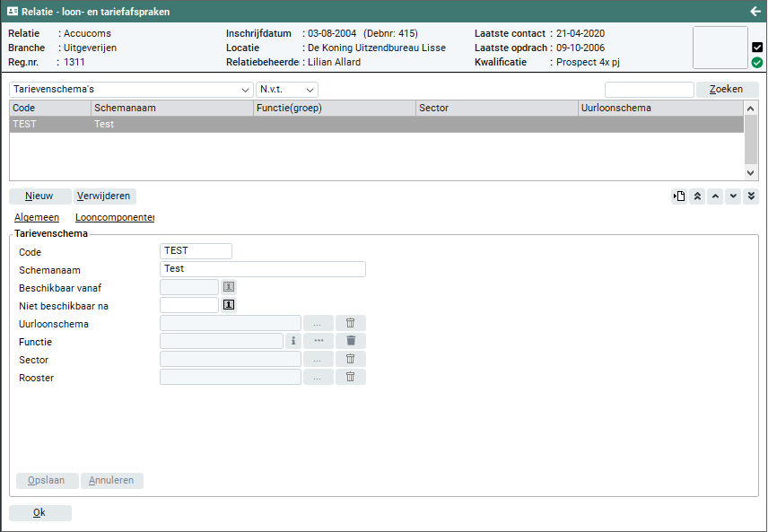Click the new document icon above the form

(x=679, y=196)
